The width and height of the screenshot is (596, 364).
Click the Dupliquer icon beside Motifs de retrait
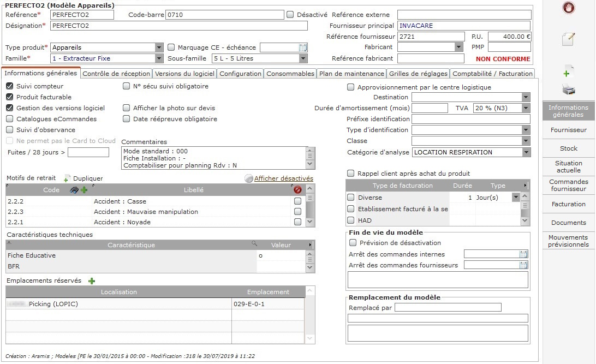click(67, 178)
